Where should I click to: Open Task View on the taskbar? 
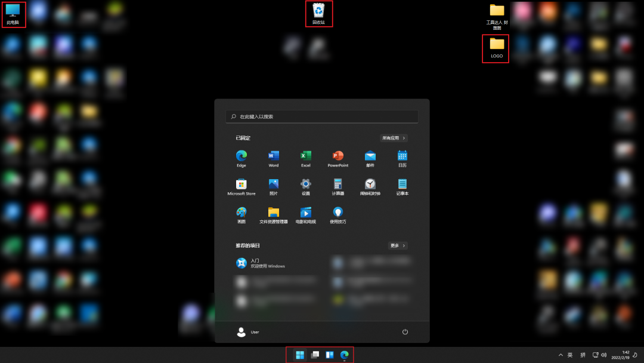tap(315, 355)
